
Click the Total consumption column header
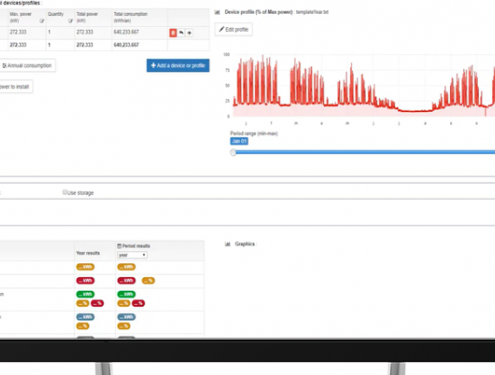point(130,17)
